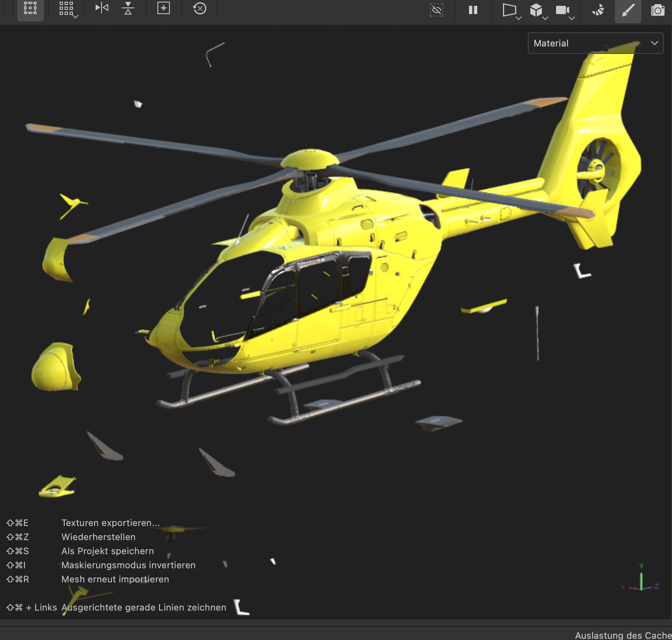Viewport: 672px width, 640px height.
Task: Toggle the painting mode brush button
Action: point(628,10)
